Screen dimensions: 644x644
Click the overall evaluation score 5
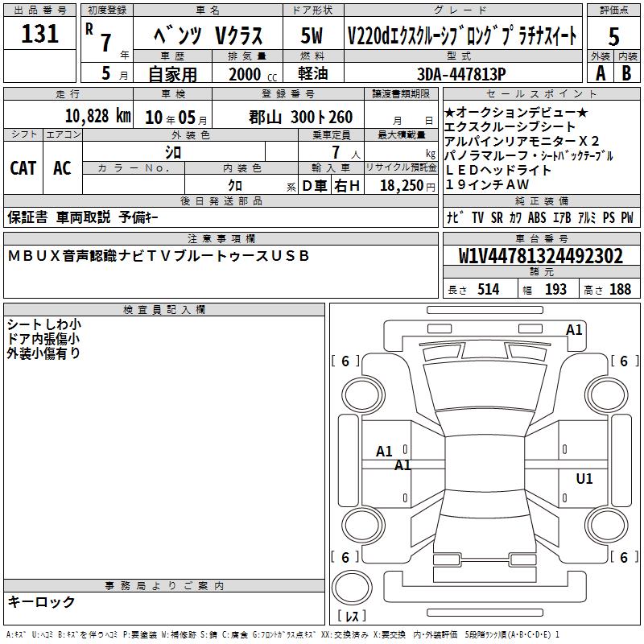[x=613, y=36]
